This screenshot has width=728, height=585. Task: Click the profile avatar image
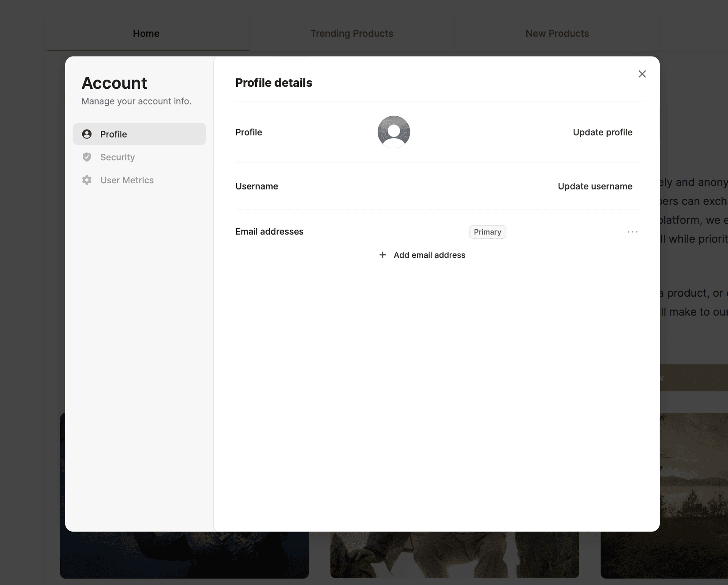[394, 132]
